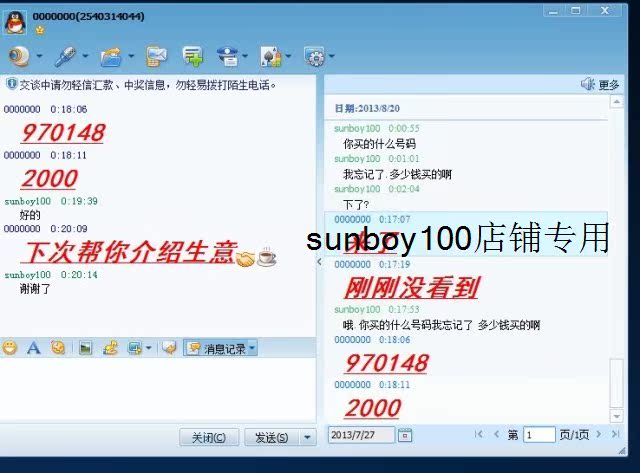Open the emoji face picker

pyautogui.click(x=10, y=348)
